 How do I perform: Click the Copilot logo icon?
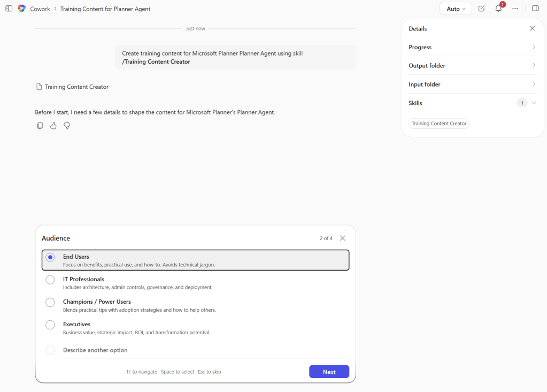[x=22, y=9]
